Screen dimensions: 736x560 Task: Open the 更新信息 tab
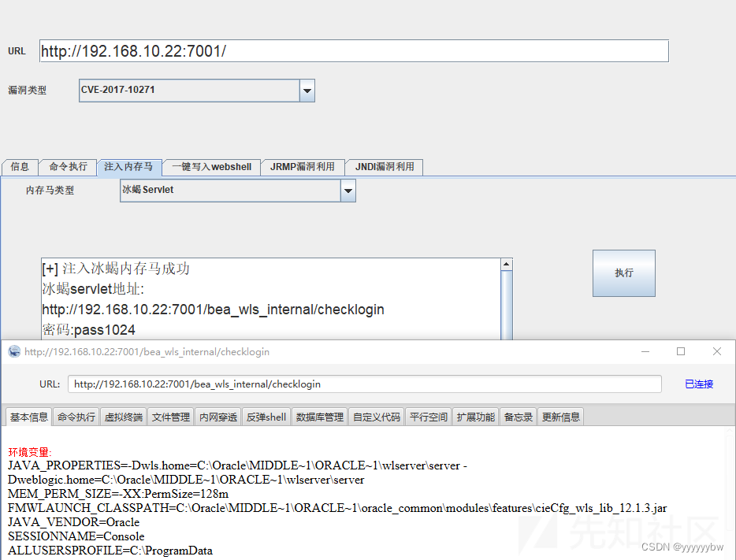pyautogui.click(x=560, y=417)
